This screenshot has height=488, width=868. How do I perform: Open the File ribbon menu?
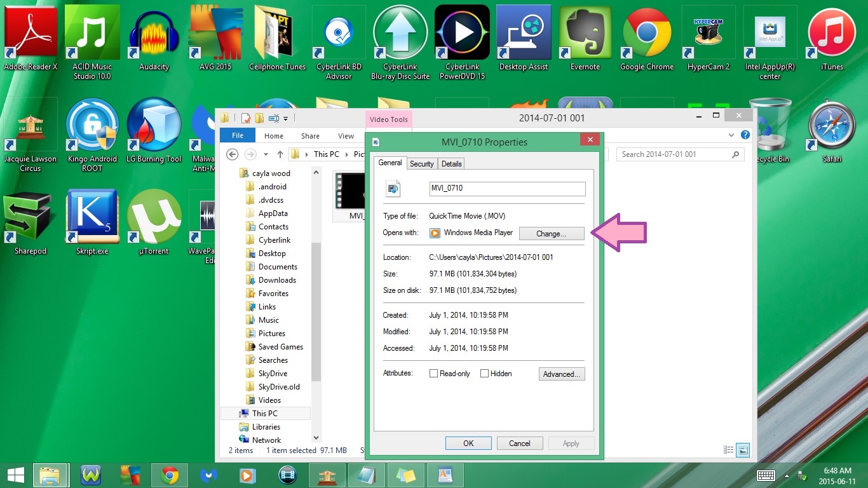pos(237,135)
